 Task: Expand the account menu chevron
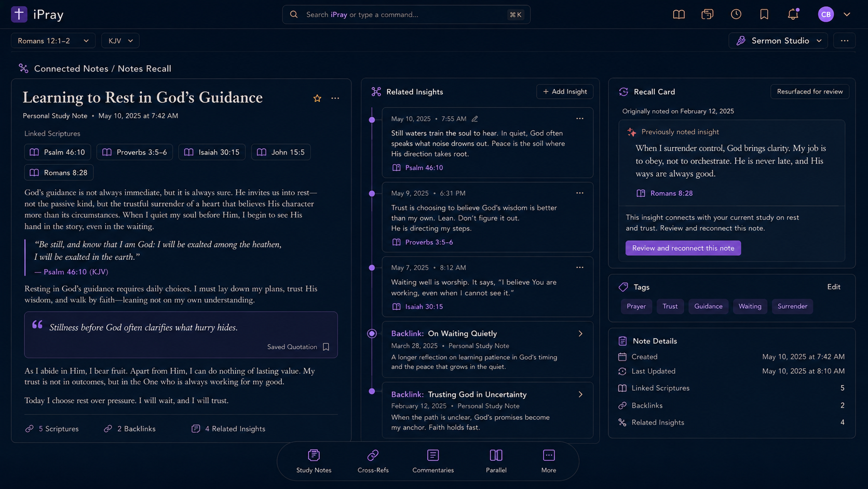847,15
